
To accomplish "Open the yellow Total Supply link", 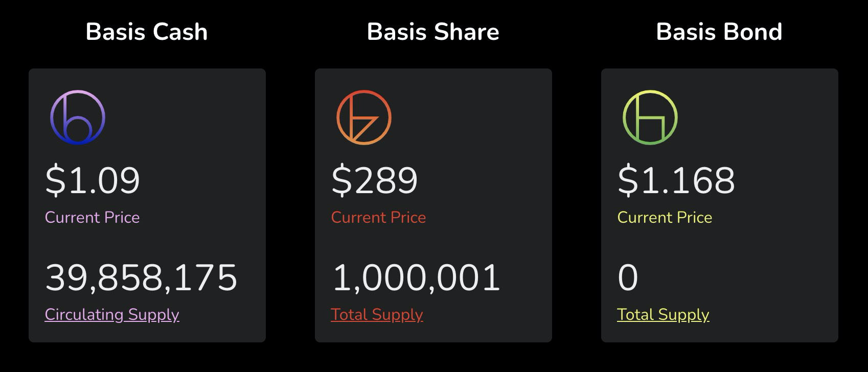I will 663,314.
